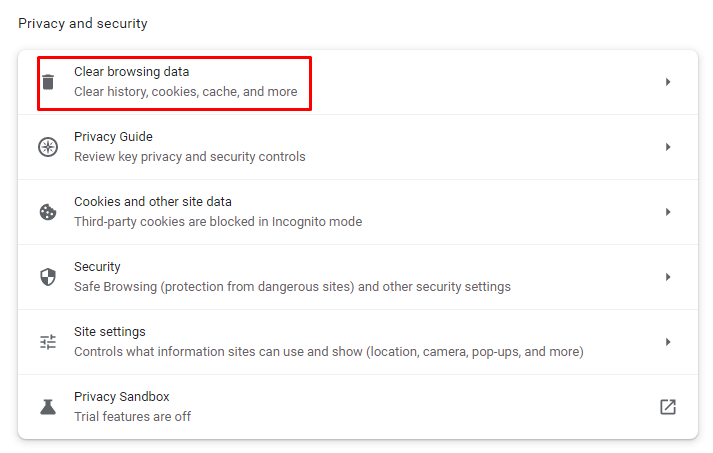713x453 pixels.
Task: Expand the Clear browsing data arrow
Action: (x=668, y=82)
